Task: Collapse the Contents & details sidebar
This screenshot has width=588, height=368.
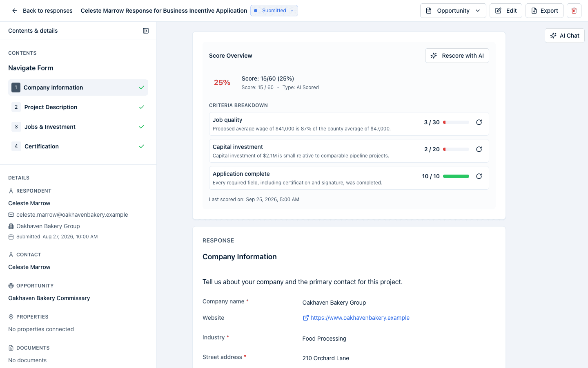Action: [x=146, y=31]
